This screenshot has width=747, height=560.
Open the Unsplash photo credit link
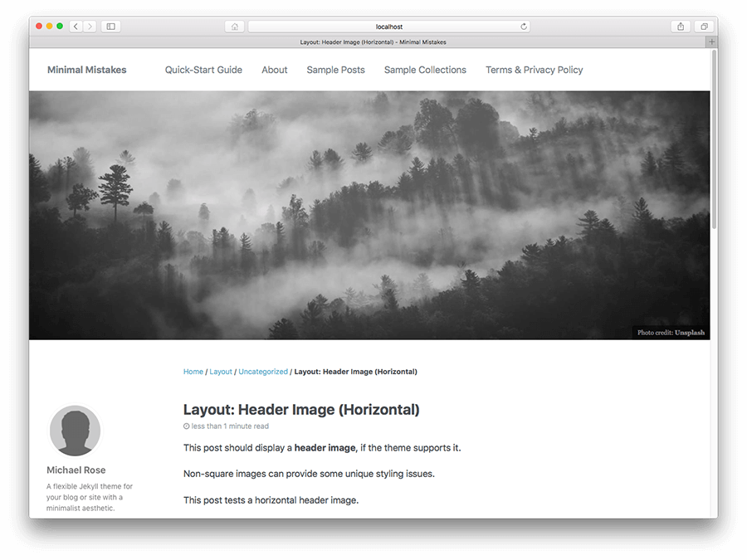point(689,331)
